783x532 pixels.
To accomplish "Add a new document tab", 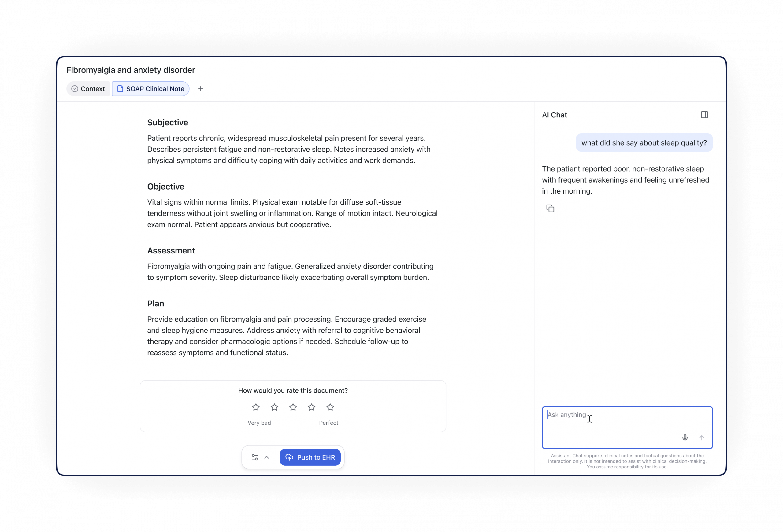I will [x=200, y=89].
